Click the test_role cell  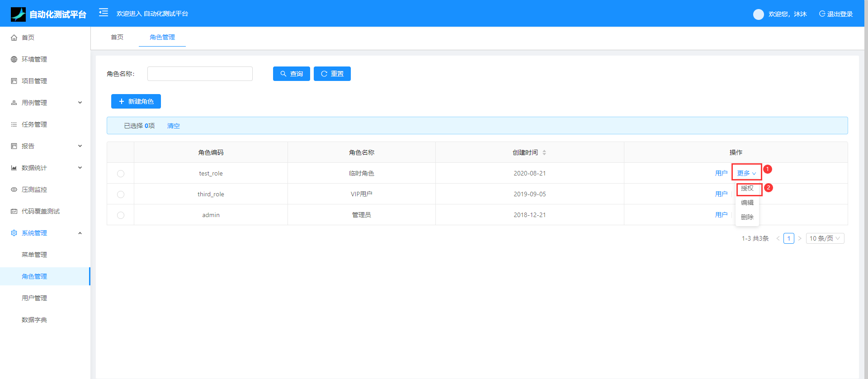point(211,173)
